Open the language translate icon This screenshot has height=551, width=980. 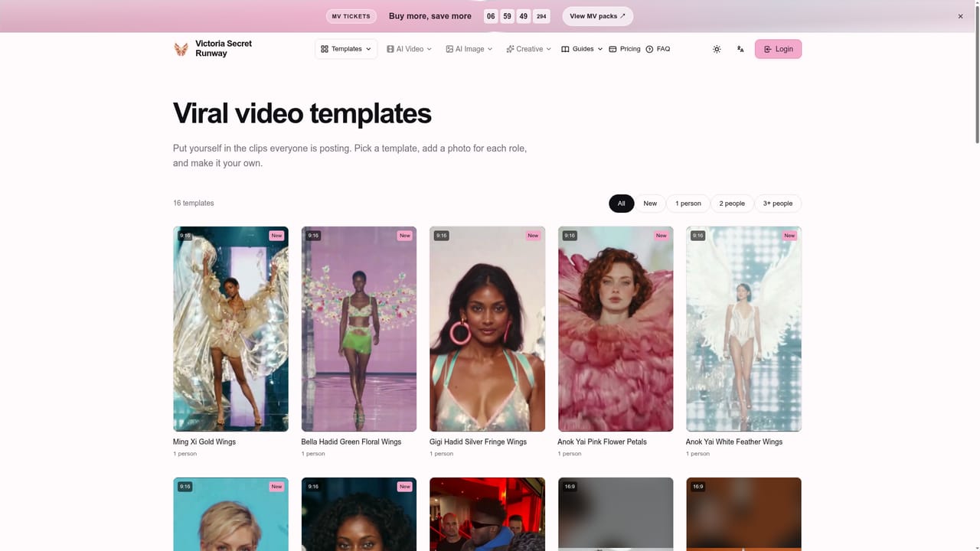[740, 49]
